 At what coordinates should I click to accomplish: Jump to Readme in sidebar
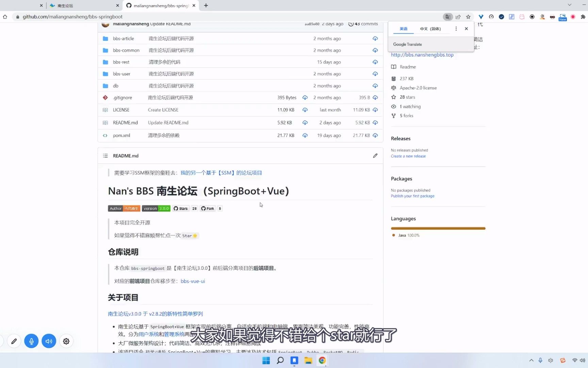click(408, 67)
